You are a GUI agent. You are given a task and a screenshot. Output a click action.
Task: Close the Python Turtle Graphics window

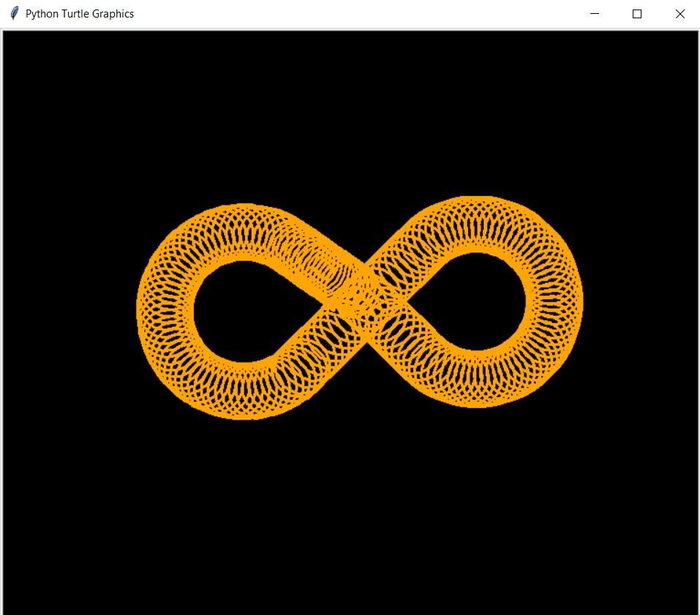coord(680,14)
